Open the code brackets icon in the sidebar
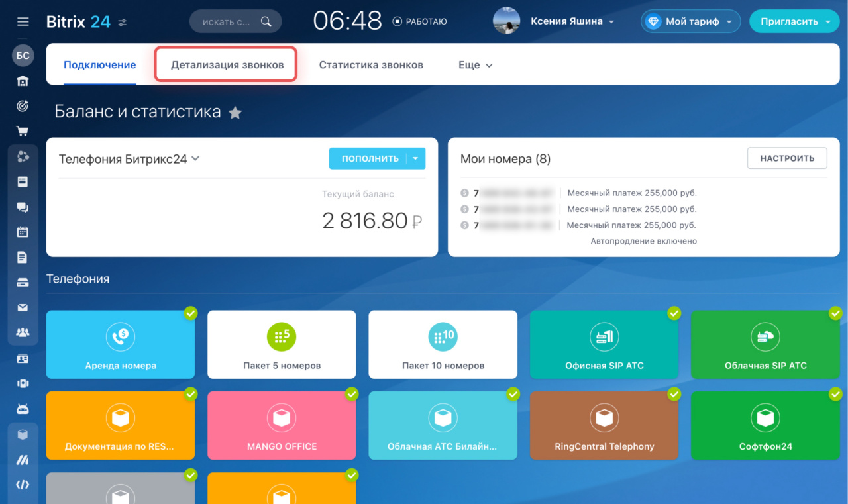Image resolution: width=848 pixels, height=504 pixels. [23, 485]
